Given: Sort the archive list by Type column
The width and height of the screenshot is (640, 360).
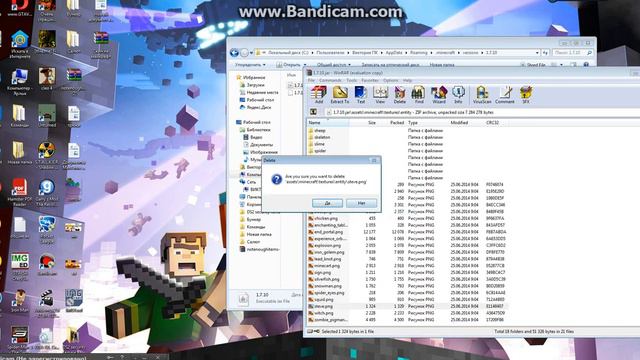Looking at the screenshot, I should point(428,122).
